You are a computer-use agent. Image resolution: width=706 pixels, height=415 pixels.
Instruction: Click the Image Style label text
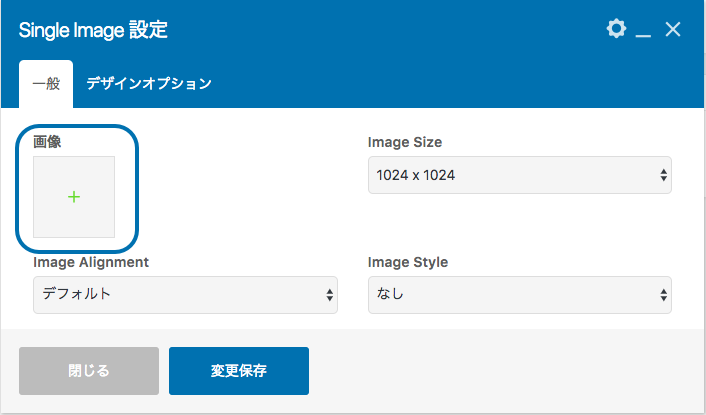tap(408, 262)
